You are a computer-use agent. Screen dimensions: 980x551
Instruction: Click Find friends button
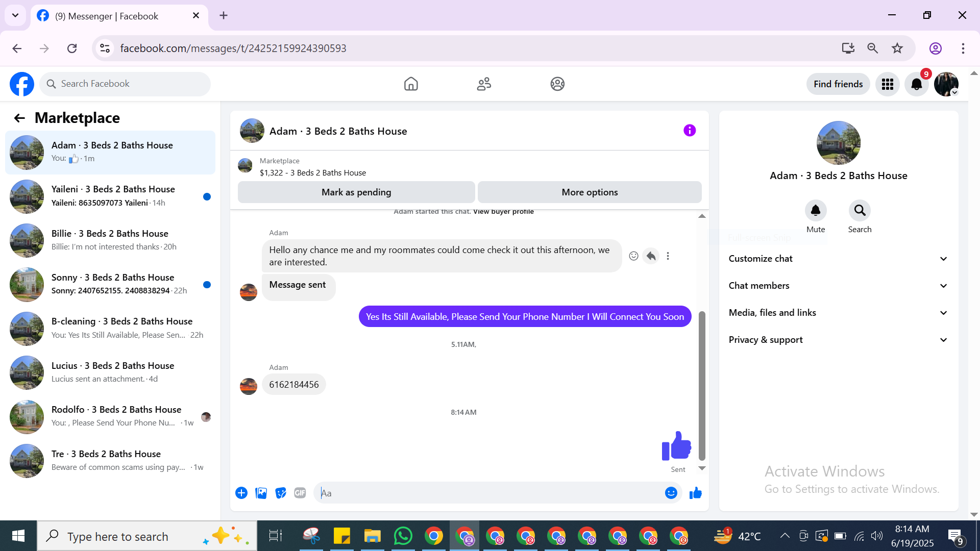[x=838, y=84]
